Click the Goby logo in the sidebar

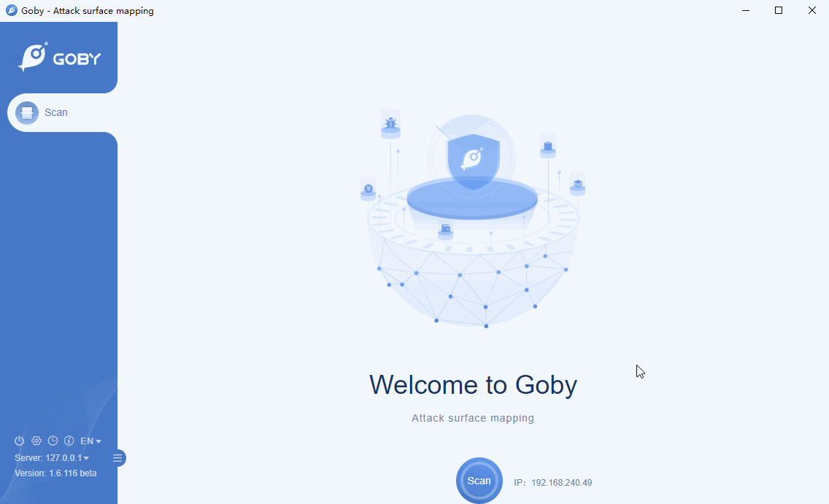[x=59, y=57]
